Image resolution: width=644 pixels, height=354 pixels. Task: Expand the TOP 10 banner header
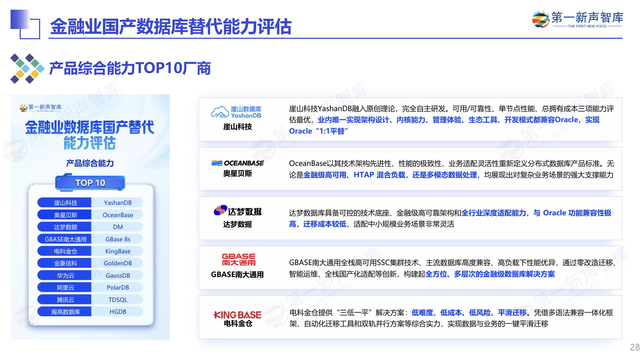[90, 182]
